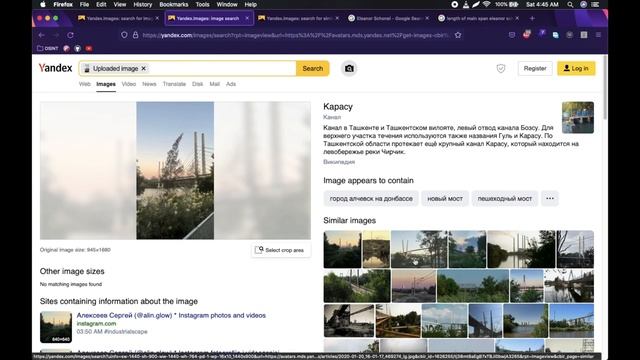Select the новый мост tag

[x=445, y=199]
